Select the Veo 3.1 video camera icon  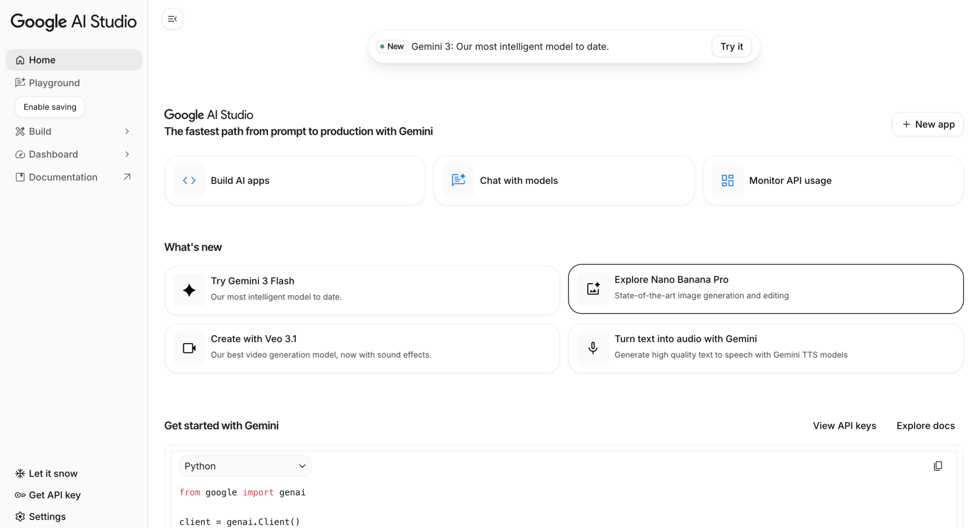click(x=189, y=348)
